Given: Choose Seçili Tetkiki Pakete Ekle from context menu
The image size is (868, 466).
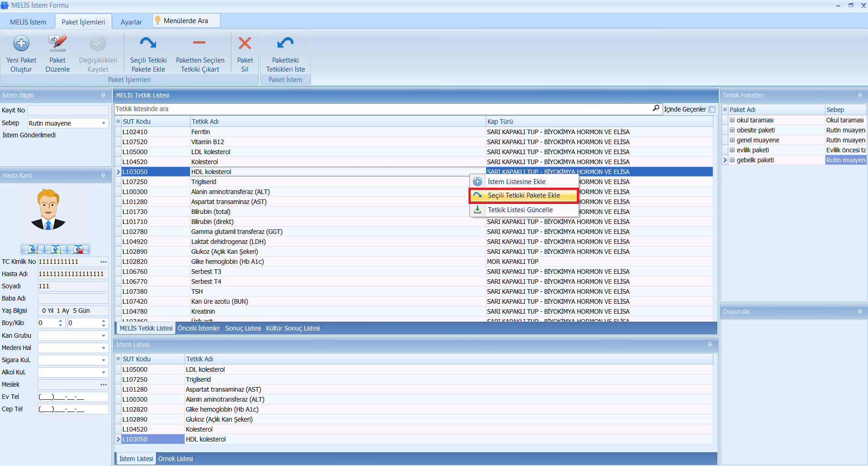Looking at the screenshot, I should pos(524,195).
